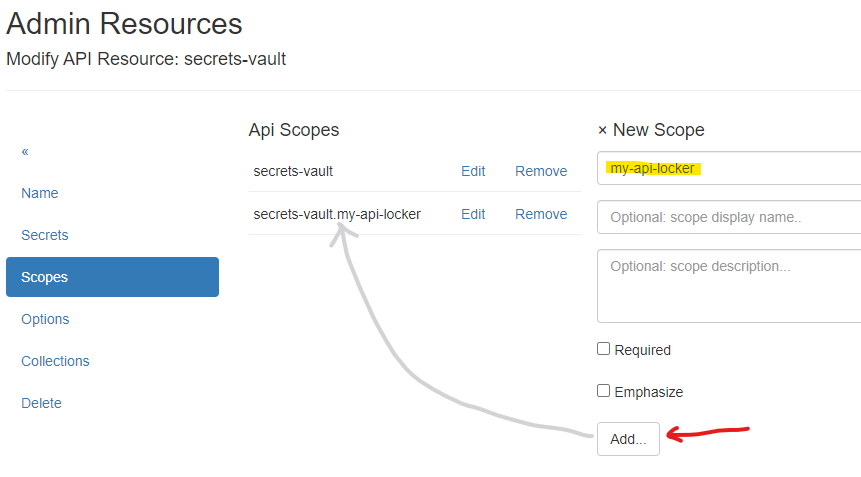Close the New Scope panel ×
Image resolution: width=861 pixels, height=477 pixels.
602,130
